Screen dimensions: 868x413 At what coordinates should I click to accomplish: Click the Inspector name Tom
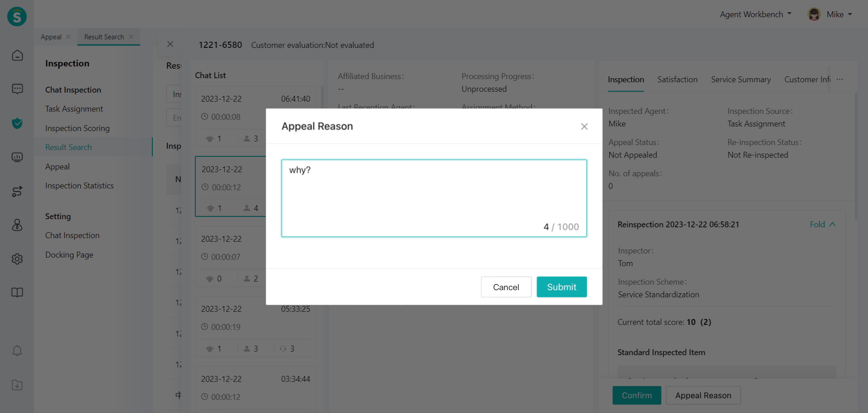pyautogui.click(x=625, y=263)
